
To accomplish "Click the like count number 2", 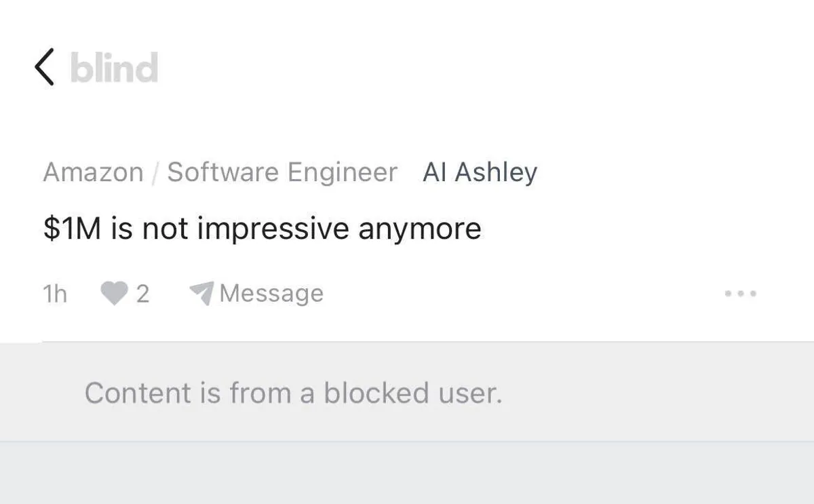I will click(142, 294).
